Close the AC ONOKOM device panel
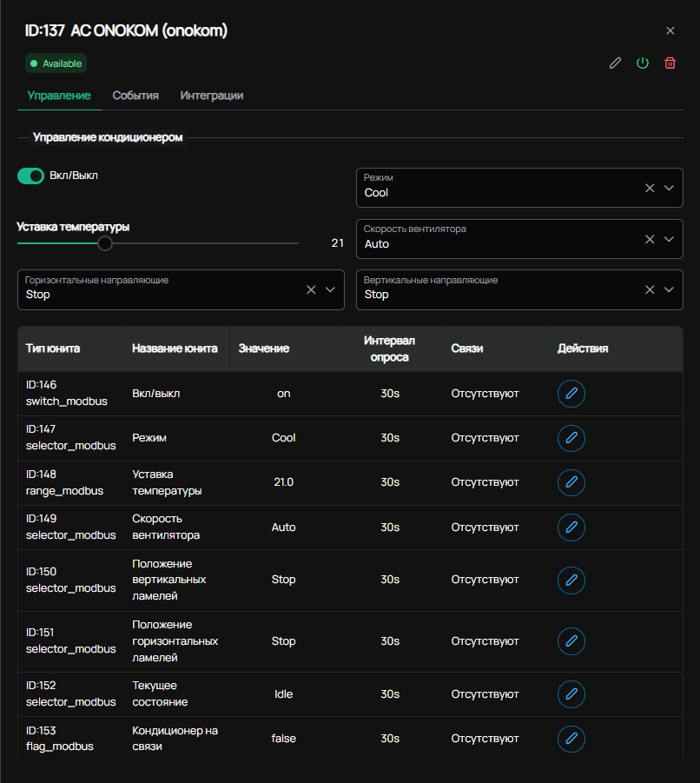 pyautogui.click(x=670, y=30)
